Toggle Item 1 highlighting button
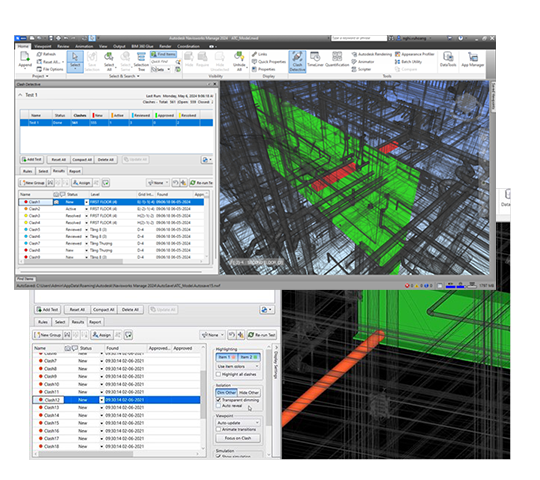 [x=227, y=357]
